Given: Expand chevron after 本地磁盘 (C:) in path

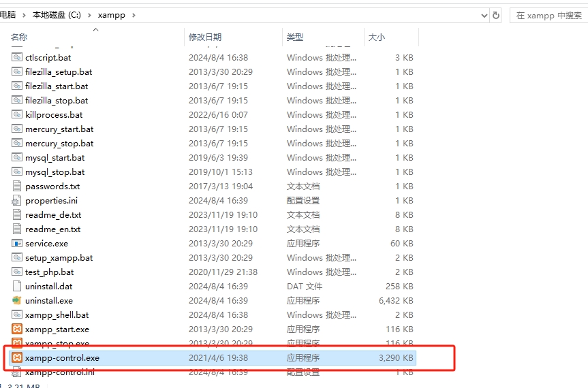Looking at the screenshot, I should 89,16.
